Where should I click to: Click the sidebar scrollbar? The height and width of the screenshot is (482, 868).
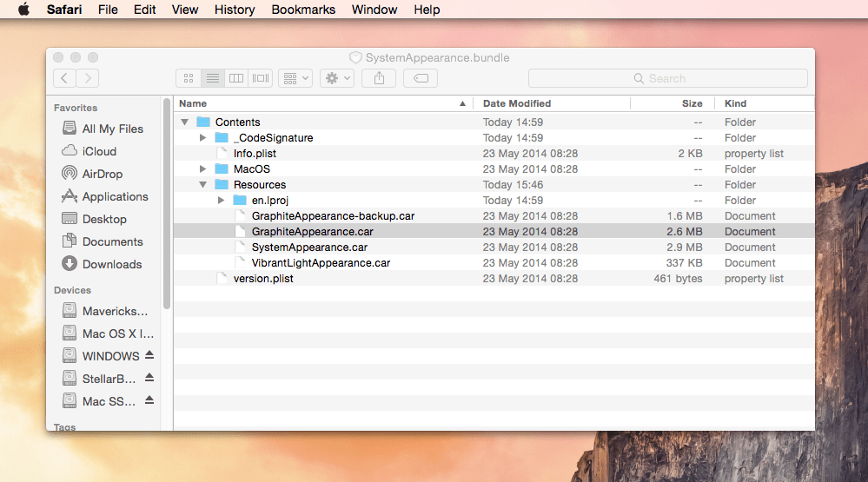click(167, 203)
